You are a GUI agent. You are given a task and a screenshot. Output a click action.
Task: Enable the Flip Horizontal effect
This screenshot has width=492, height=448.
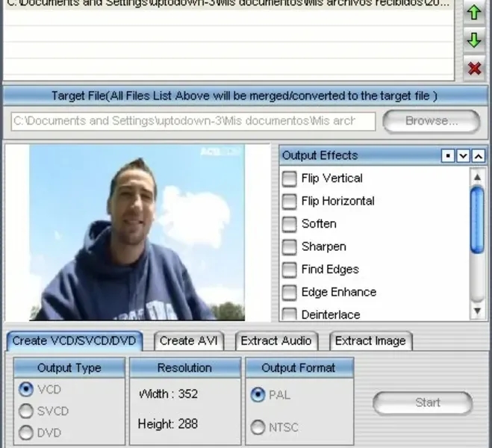tap(289, 201)
